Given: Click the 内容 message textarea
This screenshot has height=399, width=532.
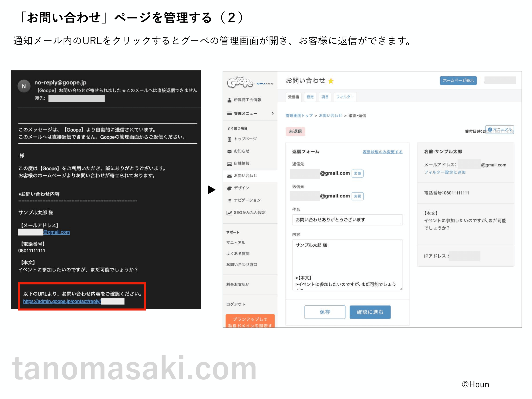Looking at the screenshot, I should tap(347, 265).
